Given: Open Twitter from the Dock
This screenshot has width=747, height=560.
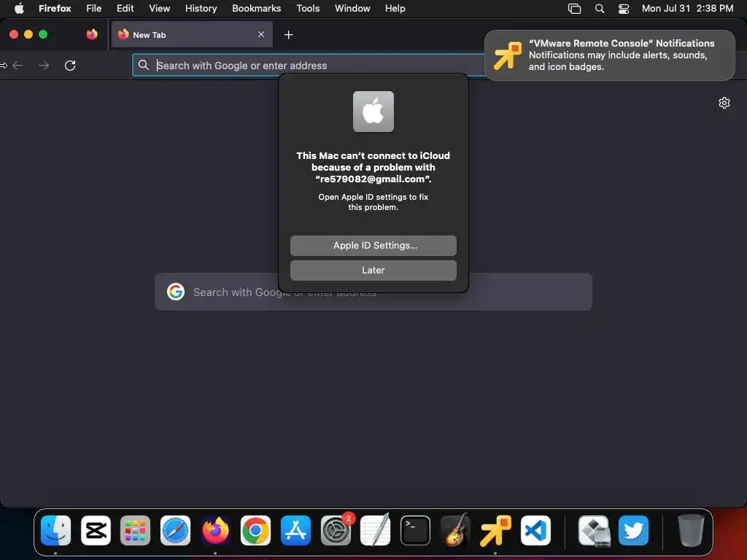Looking at the screenshot, I should [x=634, y=530].
